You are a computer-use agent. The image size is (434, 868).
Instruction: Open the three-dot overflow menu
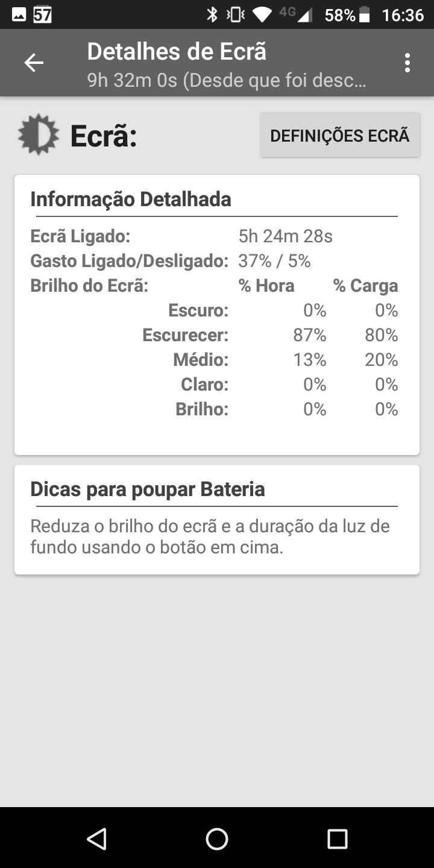coord(407,63)
